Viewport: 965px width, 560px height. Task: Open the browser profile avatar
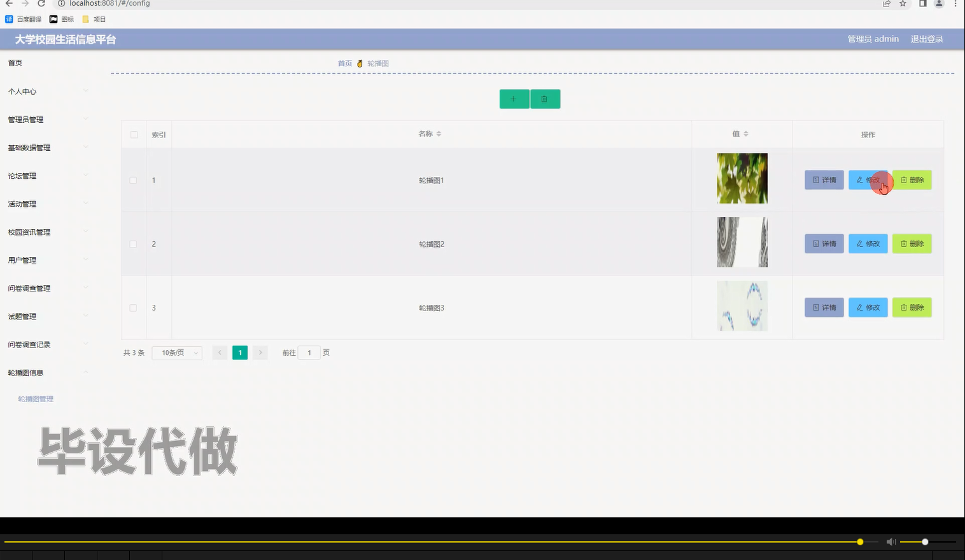coord(939,4)
